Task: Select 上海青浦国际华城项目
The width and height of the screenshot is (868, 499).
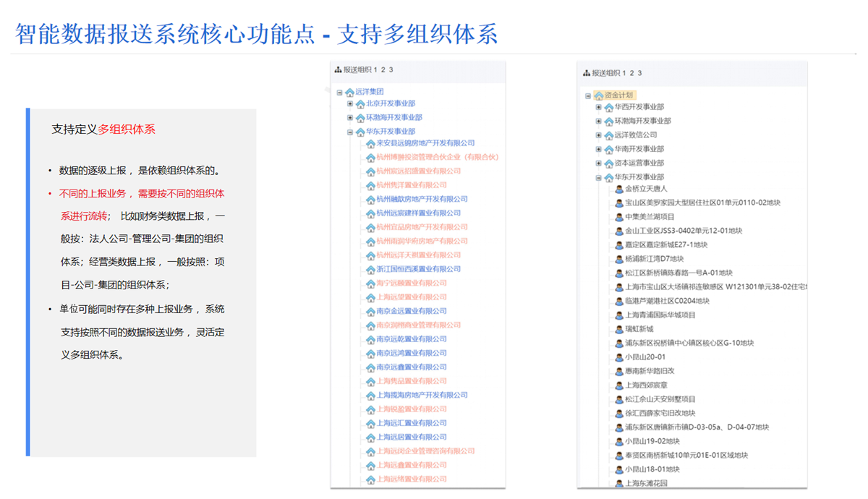Action: click(x=660, y=315)
